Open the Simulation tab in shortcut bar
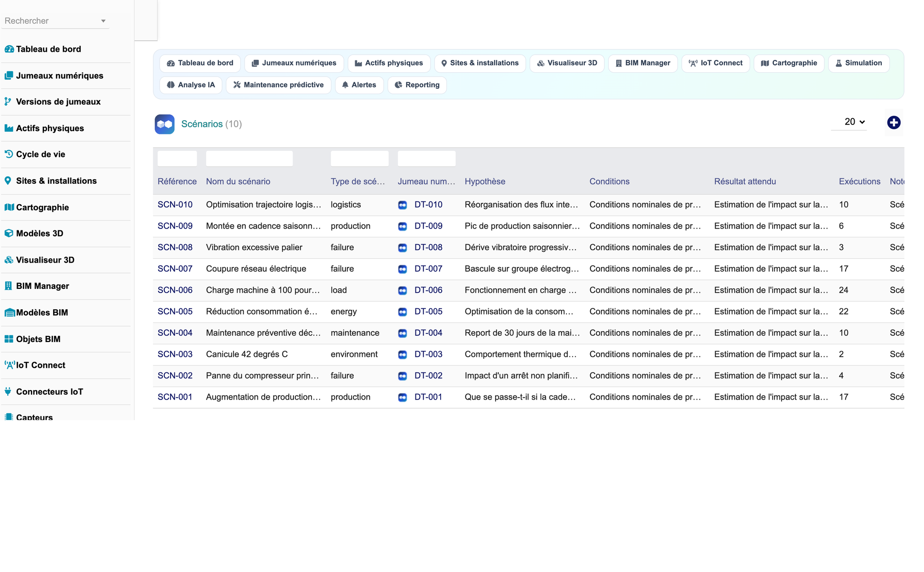The image size is (924, 572). pos(858,63)
